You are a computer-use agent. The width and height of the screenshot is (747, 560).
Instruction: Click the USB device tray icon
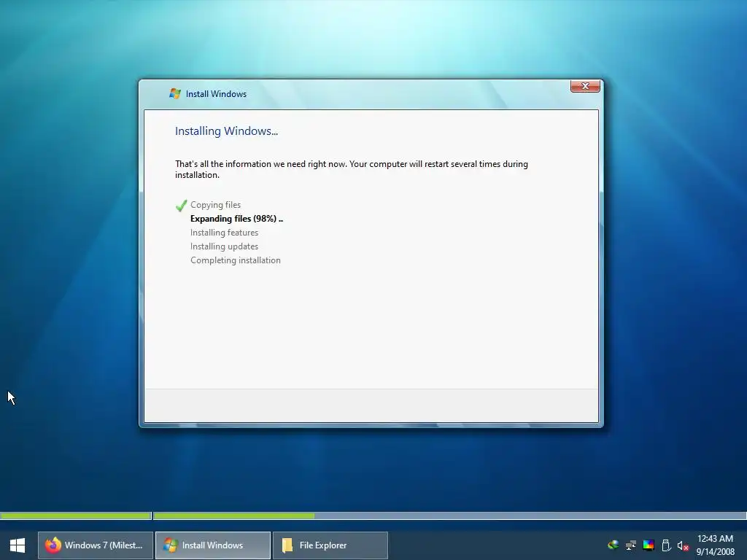[x=666, y=545]
